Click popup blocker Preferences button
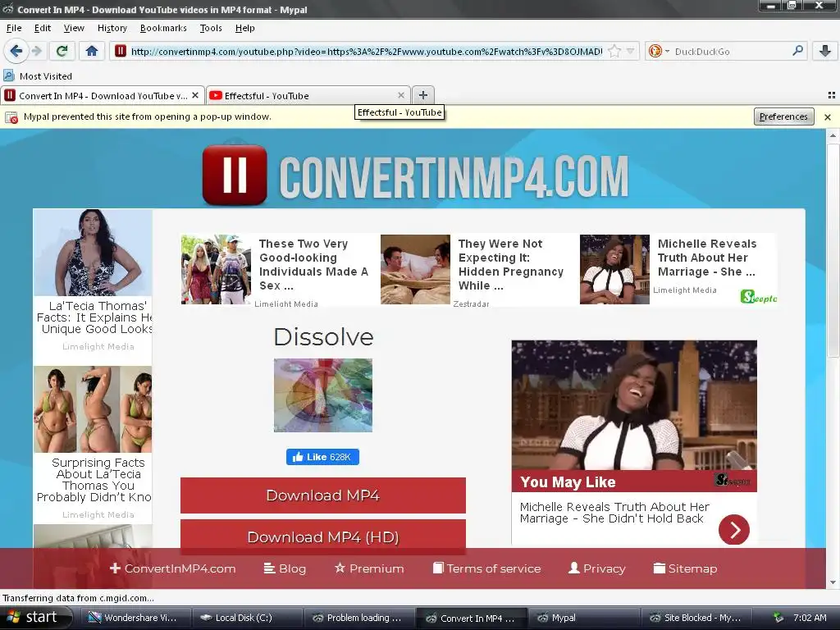 click(783, 116)
